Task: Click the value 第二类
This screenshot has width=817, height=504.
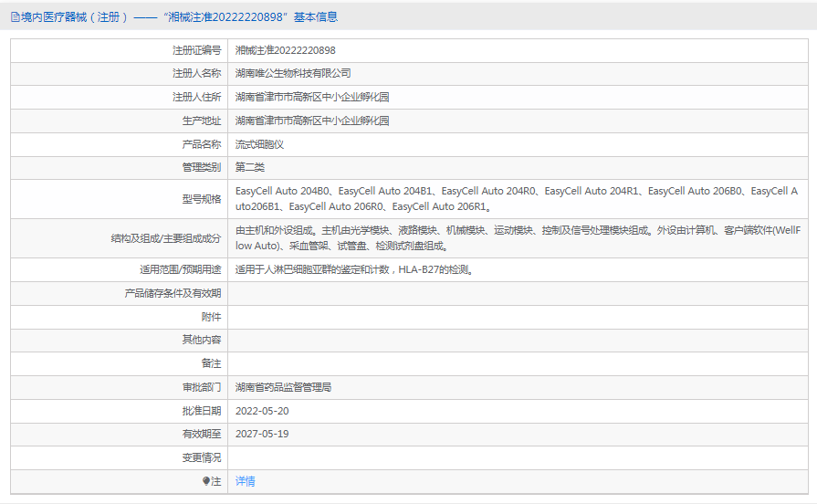Action: (249, 167)
